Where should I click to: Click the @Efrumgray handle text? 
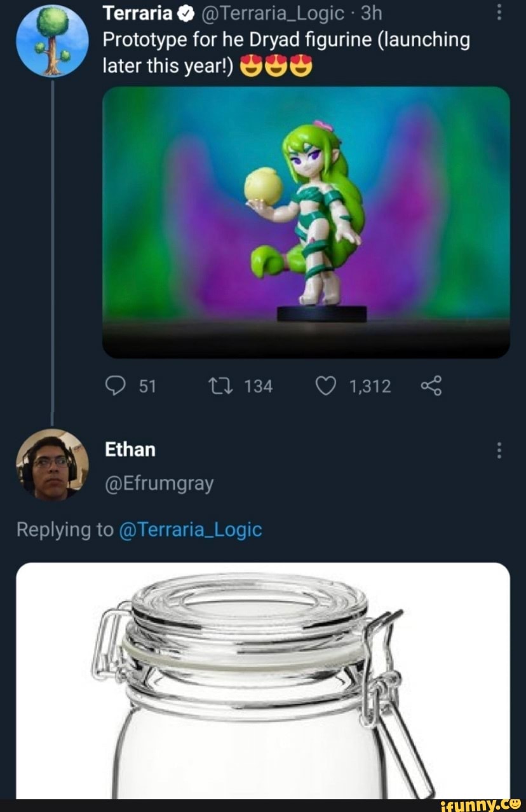pyautogui.click(x=159, y=483)
